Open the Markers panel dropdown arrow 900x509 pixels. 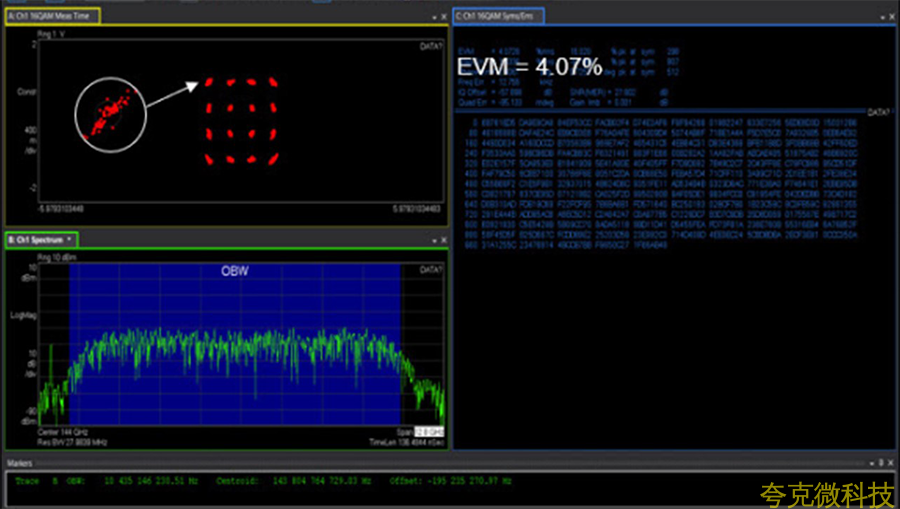tap(872, 463)
